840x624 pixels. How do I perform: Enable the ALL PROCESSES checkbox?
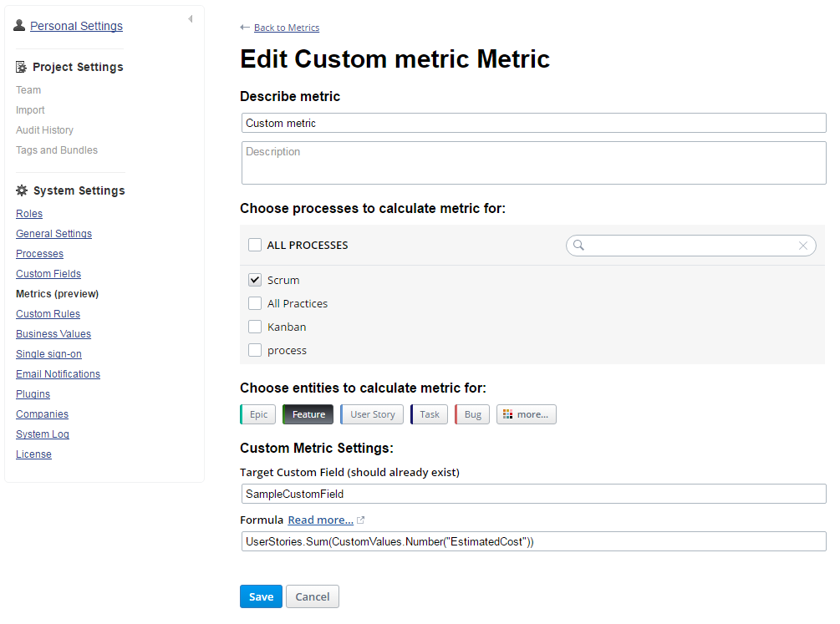coord(255,245)
